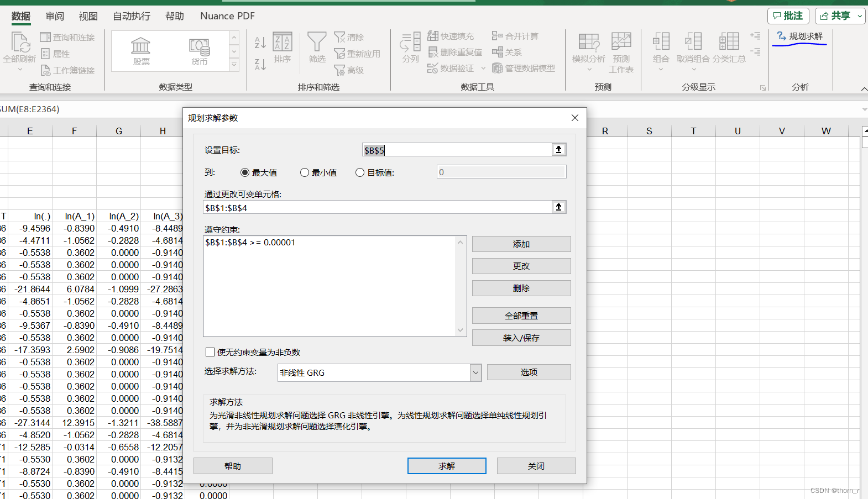Select the Max (最大值) radio option
The height and width of the screenshot is (499, 868).
245,172
